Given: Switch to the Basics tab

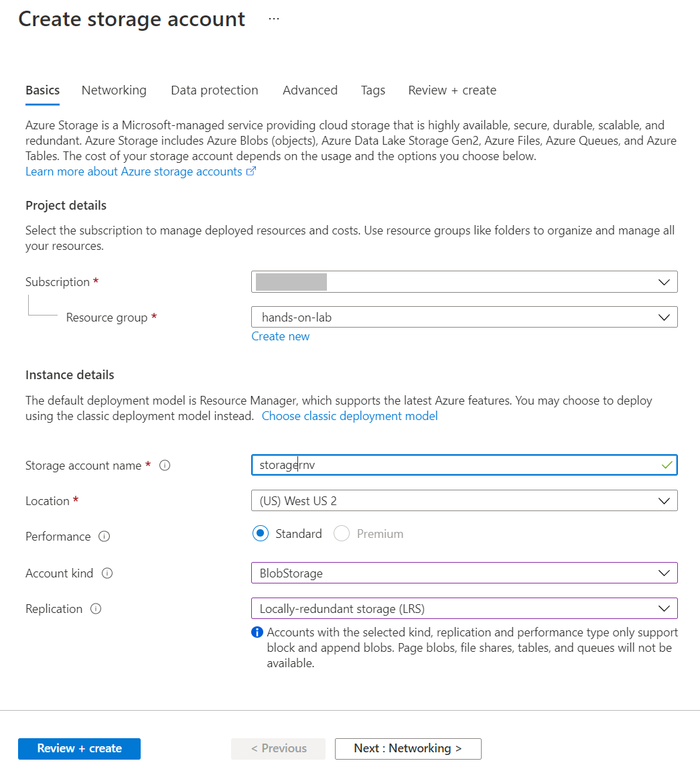Looking at the screenshot, I should pos(43,90).
